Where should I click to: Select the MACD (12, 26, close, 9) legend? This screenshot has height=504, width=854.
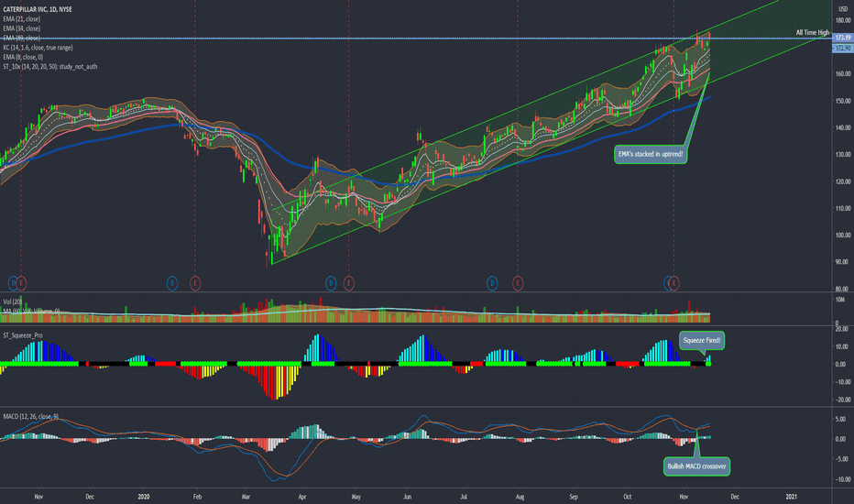(30, 417)
